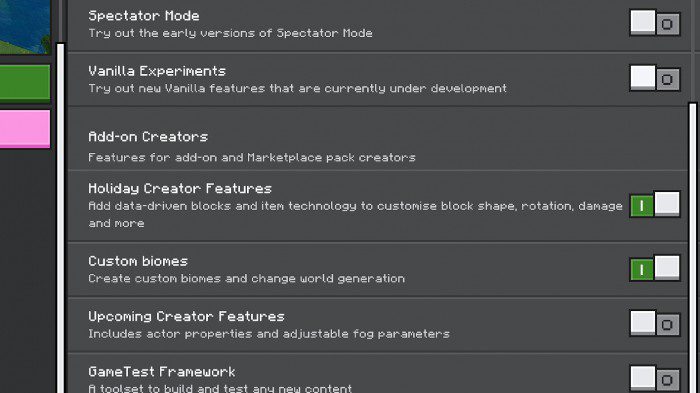The image size is (700, 393).
Task: Switch on the GameTest Framework toggle
Action: [655, 379]
